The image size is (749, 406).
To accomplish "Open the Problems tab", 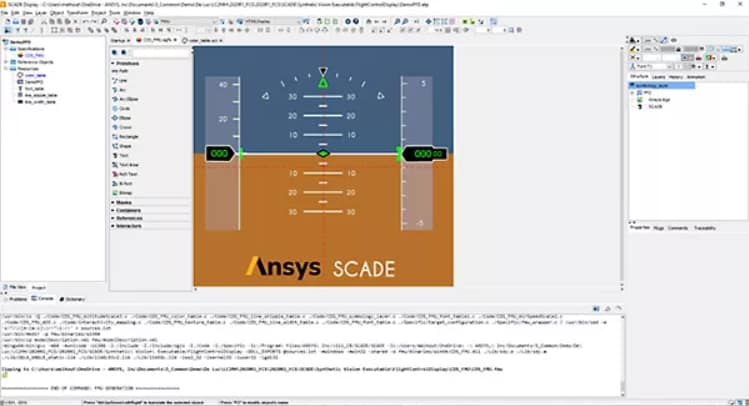I will pos(16,299).
